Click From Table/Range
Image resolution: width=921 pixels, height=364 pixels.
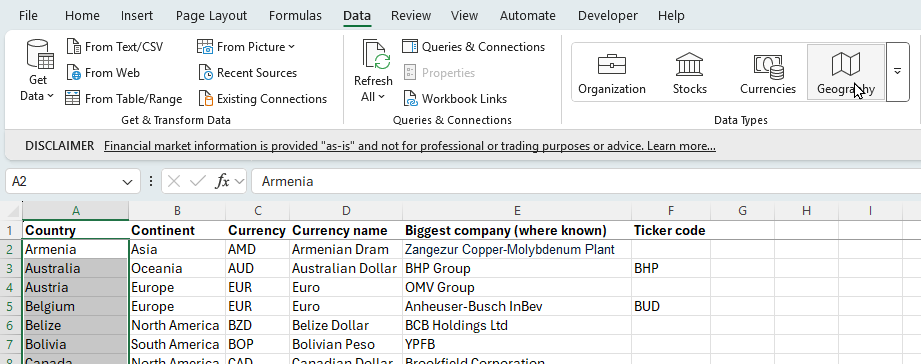(x=123, y=99)
